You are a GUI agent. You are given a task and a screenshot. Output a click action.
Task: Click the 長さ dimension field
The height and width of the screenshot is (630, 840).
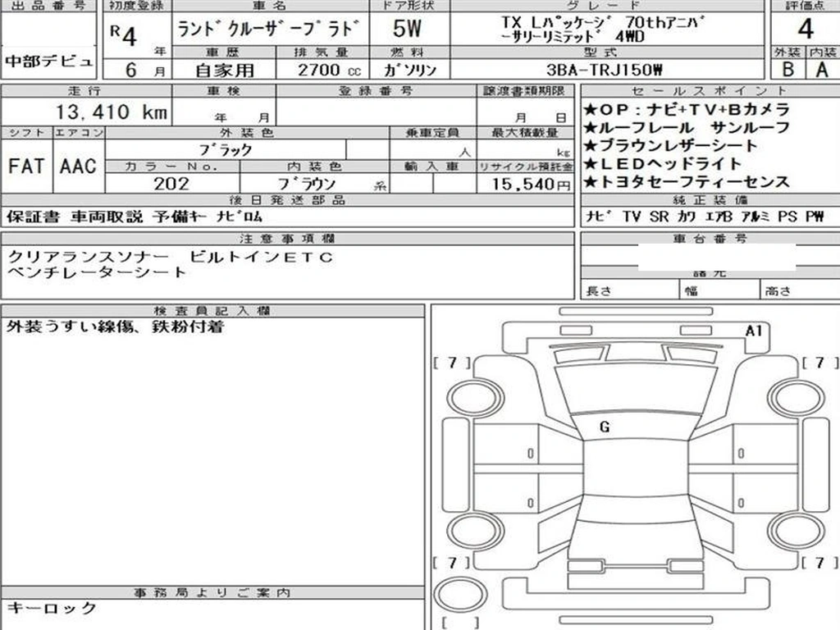(629, 290)
